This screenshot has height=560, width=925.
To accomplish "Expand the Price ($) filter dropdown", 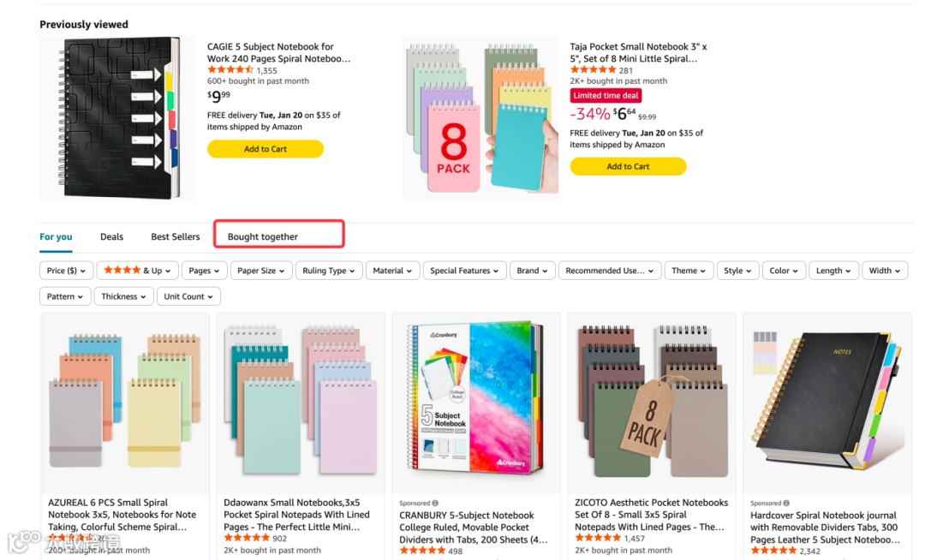I will click(65, 271).
